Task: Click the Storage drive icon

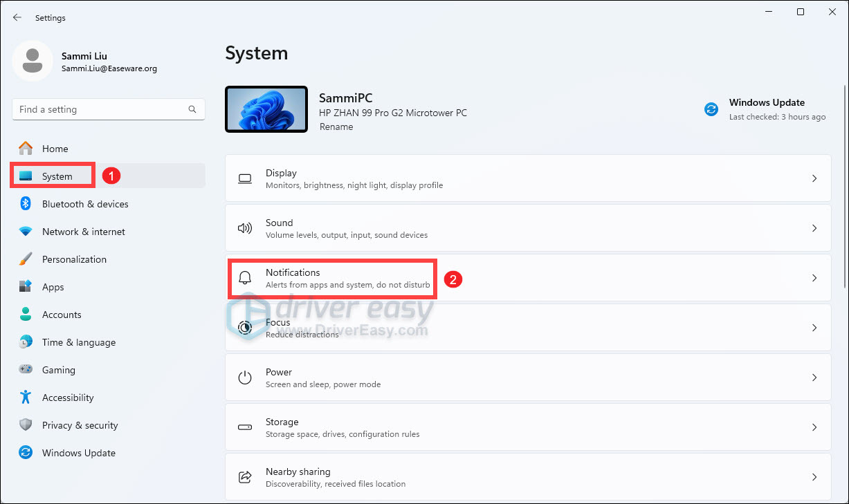Action: pyautogui.click(x=245, y=427)
